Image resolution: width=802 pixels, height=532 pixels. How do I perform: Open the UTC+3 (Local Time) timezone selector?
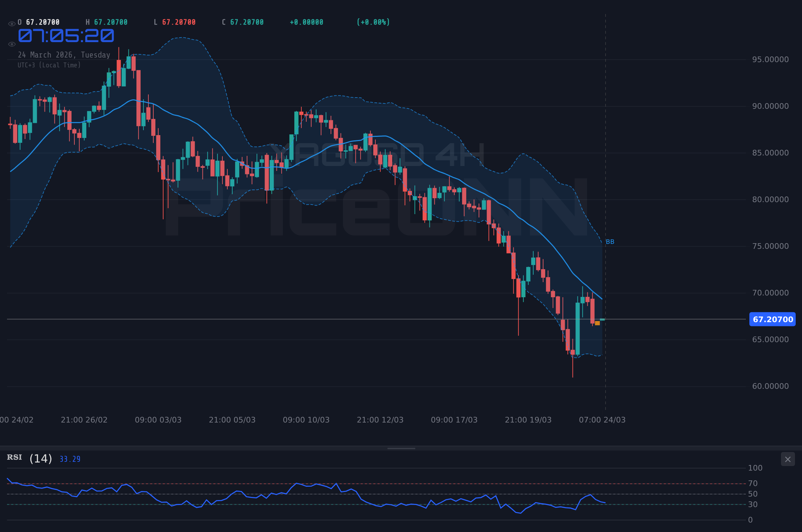click(49, 65)
